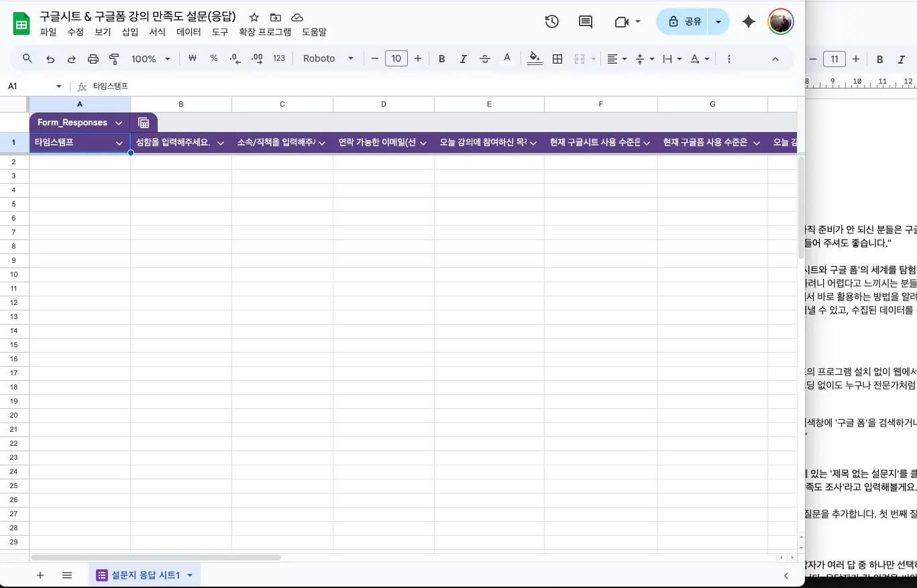Activate the paint format roller tool
The image size is (917, 588).
point(114,59)
